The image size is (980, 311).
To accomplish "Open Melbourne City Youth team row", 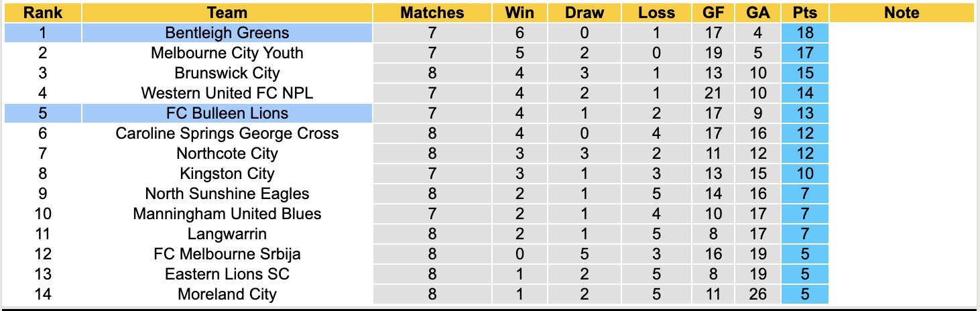I will tap(227, 53).
